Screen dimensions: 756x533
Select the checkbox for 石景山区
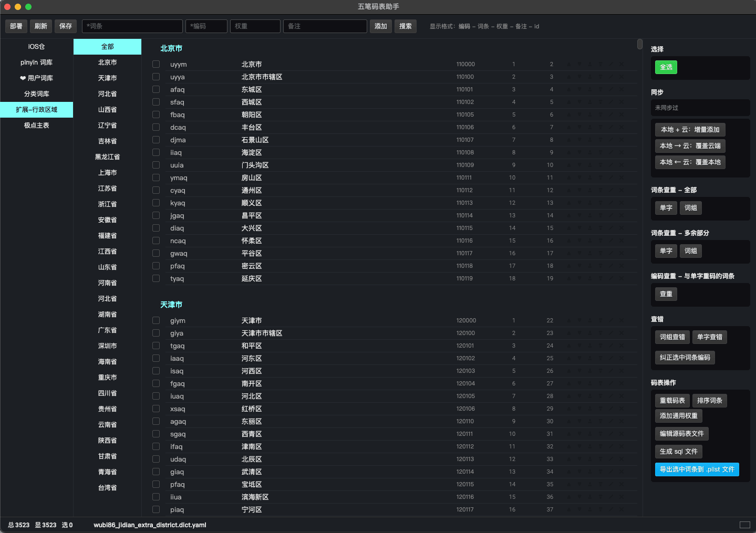[156, 140]
